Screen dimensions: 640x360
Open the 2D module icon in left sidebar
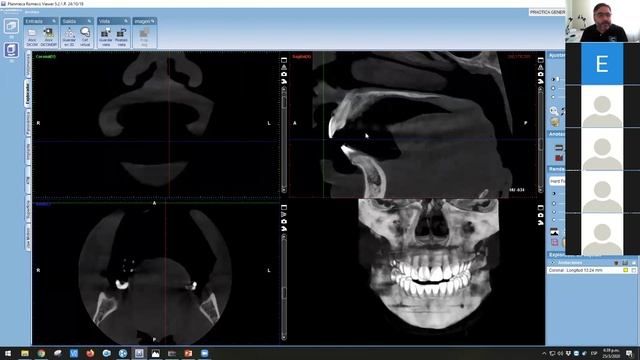point(11,27)
